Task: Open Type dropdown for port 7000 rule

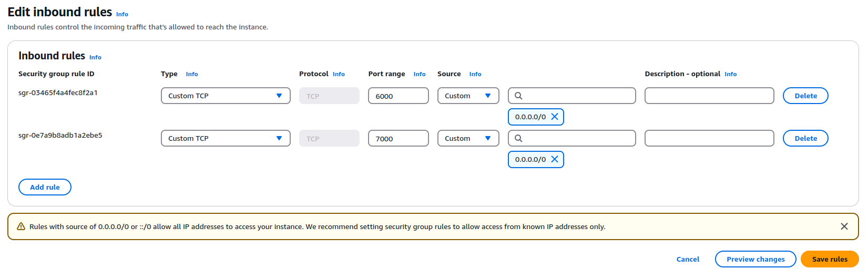Action: (226, 138)
